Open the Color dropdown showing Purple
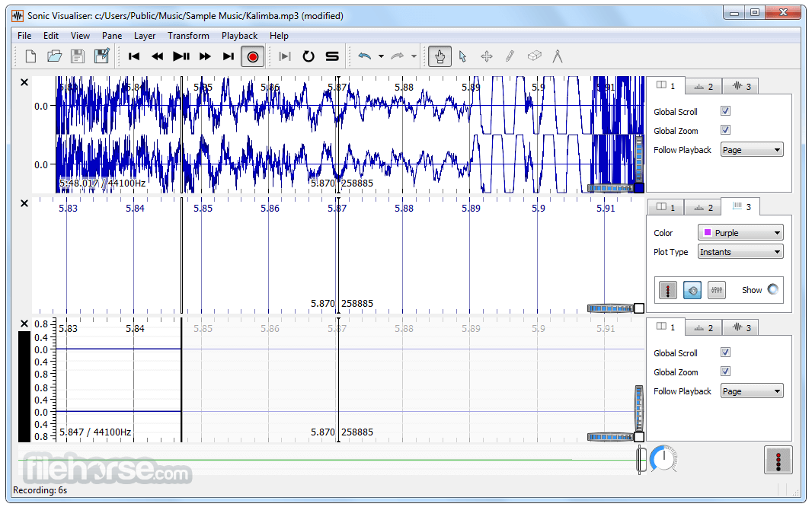This screenshot has width=812, height=507. tap(740, 233)
